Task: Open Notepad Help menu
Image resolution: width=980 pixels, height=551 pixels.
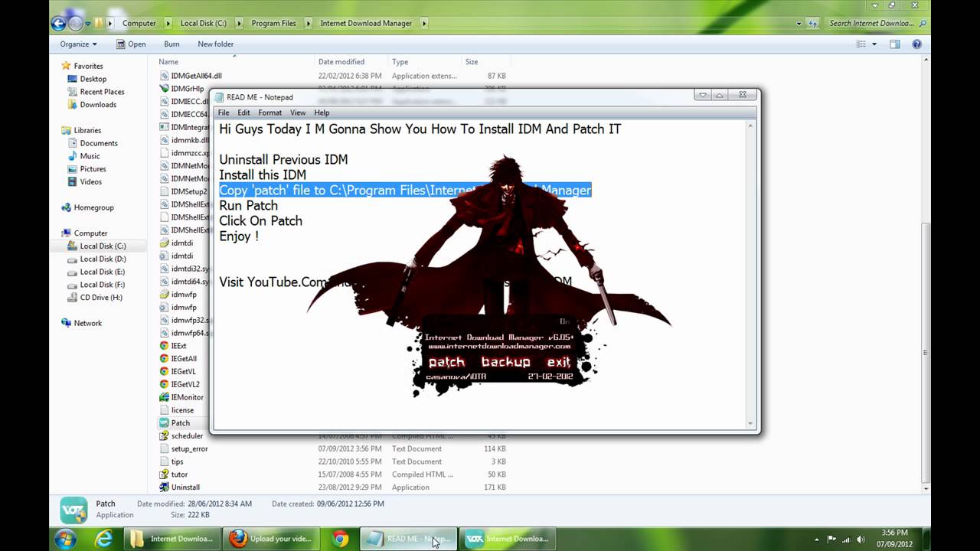Action: coord(322,112)
